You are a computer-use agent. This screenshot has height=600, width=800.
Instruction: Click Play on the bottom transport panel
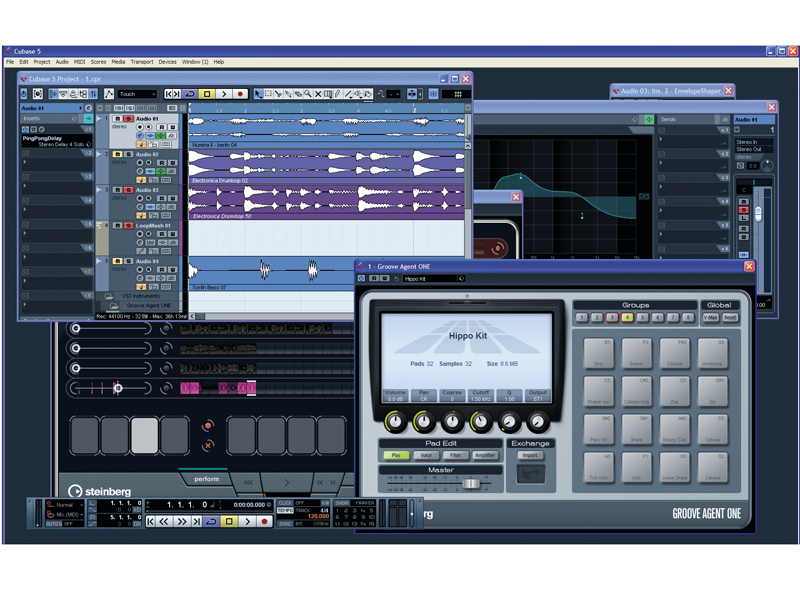(247, 521)
